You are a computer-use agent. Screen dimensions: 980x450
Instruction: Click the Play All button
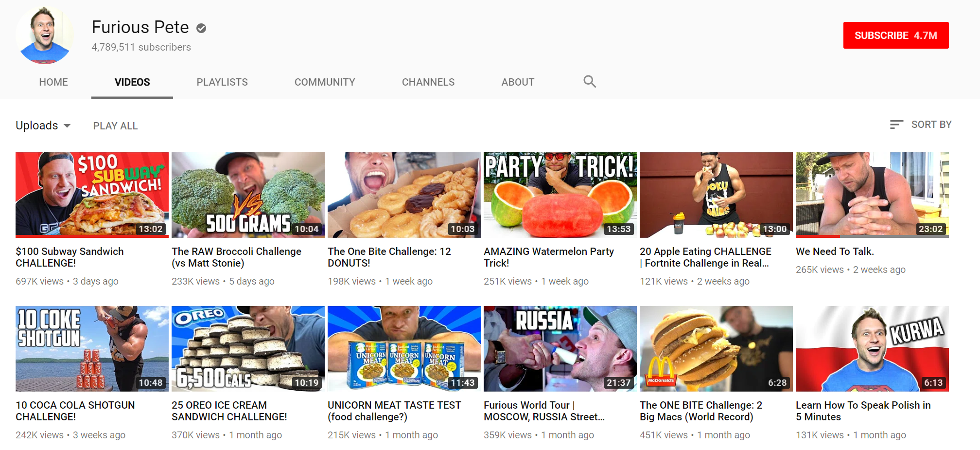[116, 126]
